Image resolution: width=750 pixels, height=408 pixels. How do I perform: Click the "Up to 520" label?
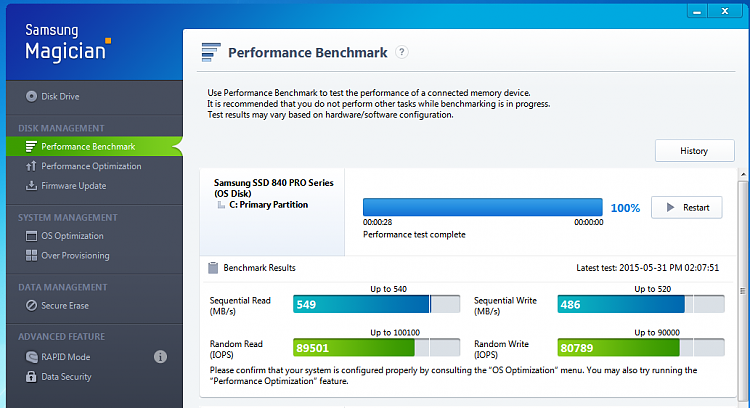652,289
